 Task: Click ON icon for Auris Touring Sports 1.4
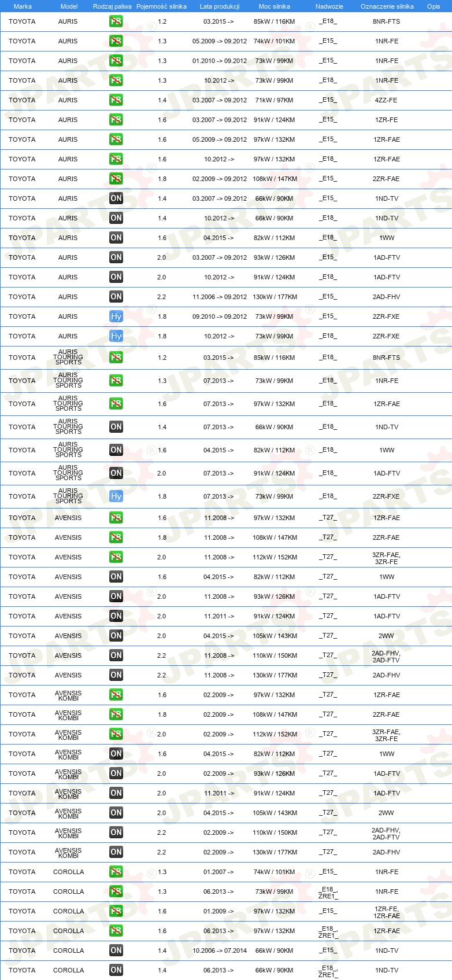(116, 427)
